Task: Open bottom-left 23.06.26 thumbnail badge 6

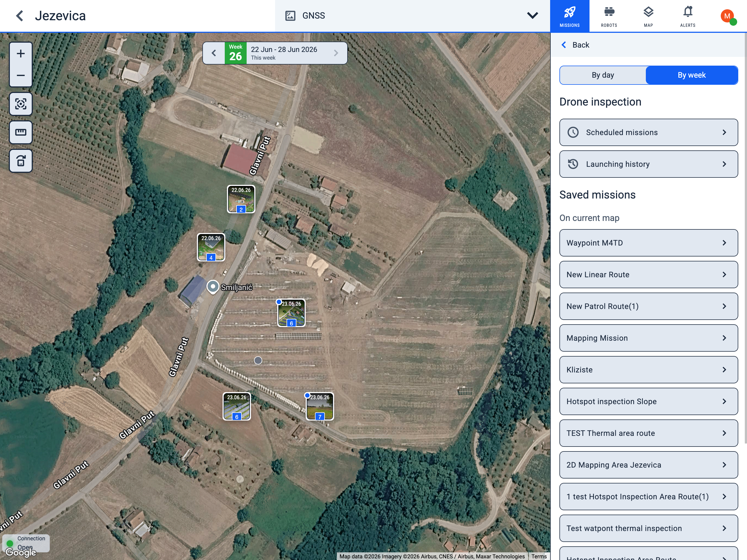Action: coord(237,406)
